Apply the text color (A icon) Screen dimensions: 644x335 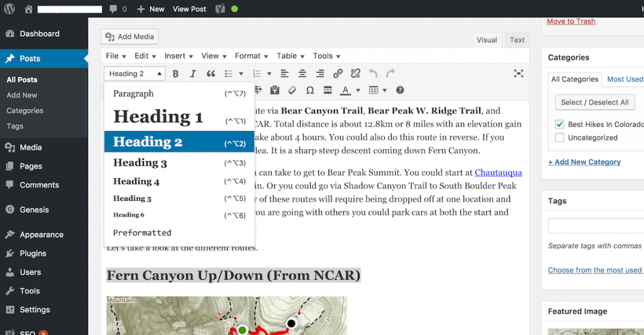pyautogui.click(x=345, y=90)
